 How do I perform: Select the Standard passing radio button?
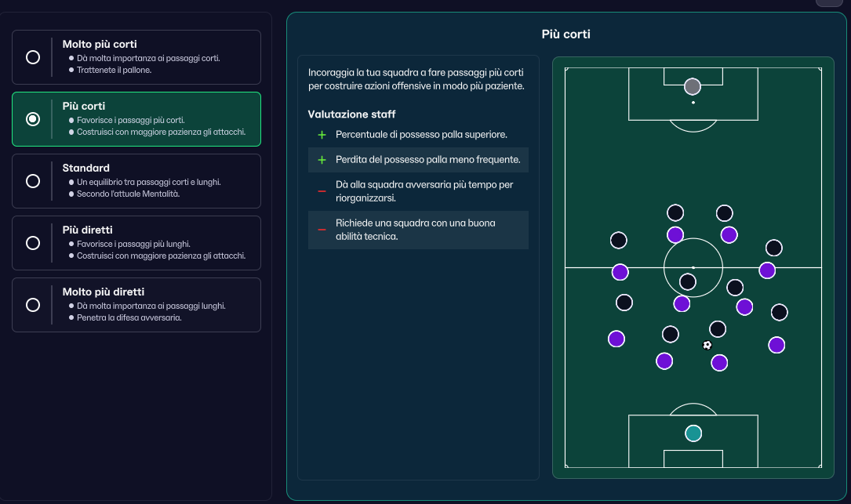[33, 180]
